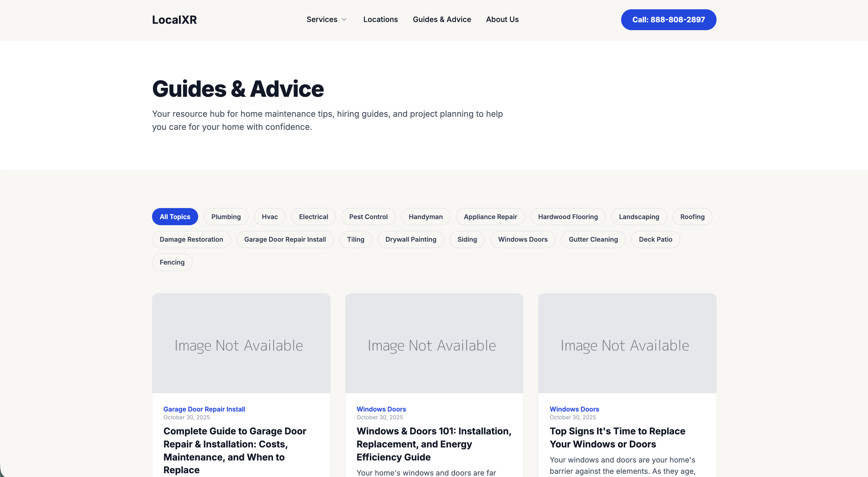Open the About Us page
The image size is (868, 477).
[502, 19]
